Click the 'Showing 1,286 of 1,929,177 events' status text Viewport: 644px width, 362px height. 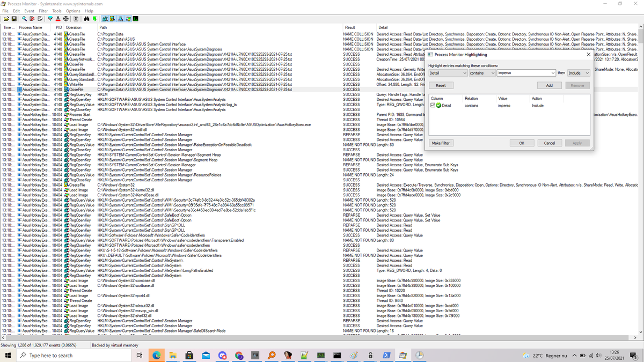click(38, 345)
